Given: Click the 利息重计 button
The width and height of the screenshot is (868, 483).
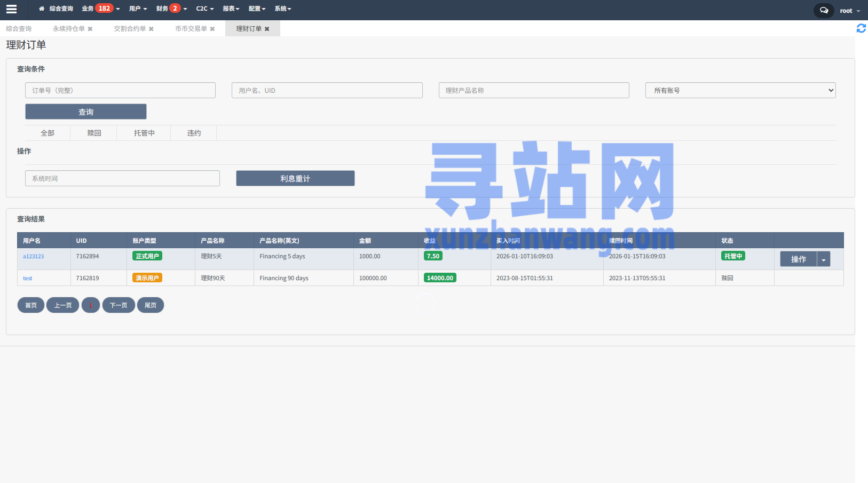Looking at the screenshot, I should 295,178.
